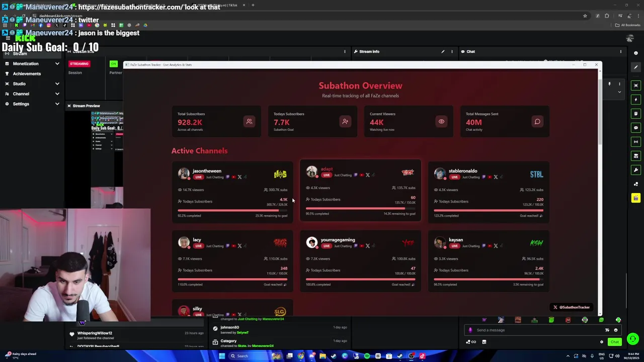Click the broadcast signal icon in right toolbar
The image size is (644, 362).
636,142
